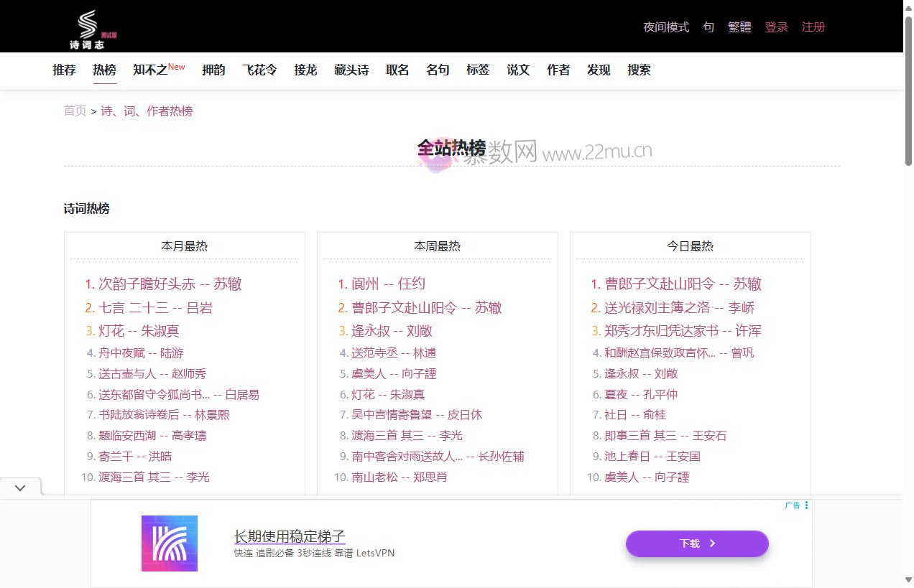
Task: Collapse the bottom ad with chevron
Action: click(20, 487)
